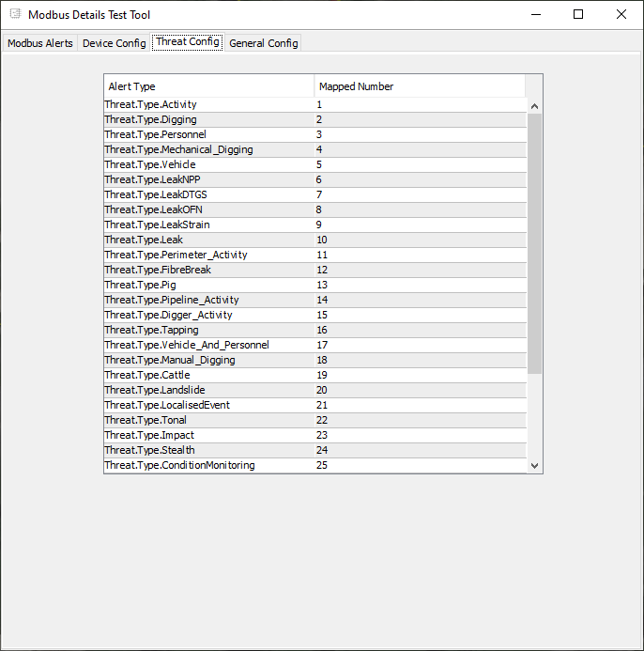
Task: Select the Threat.Type.LeakNPP row
Action: pyautogui.click(x=315, y=179)
